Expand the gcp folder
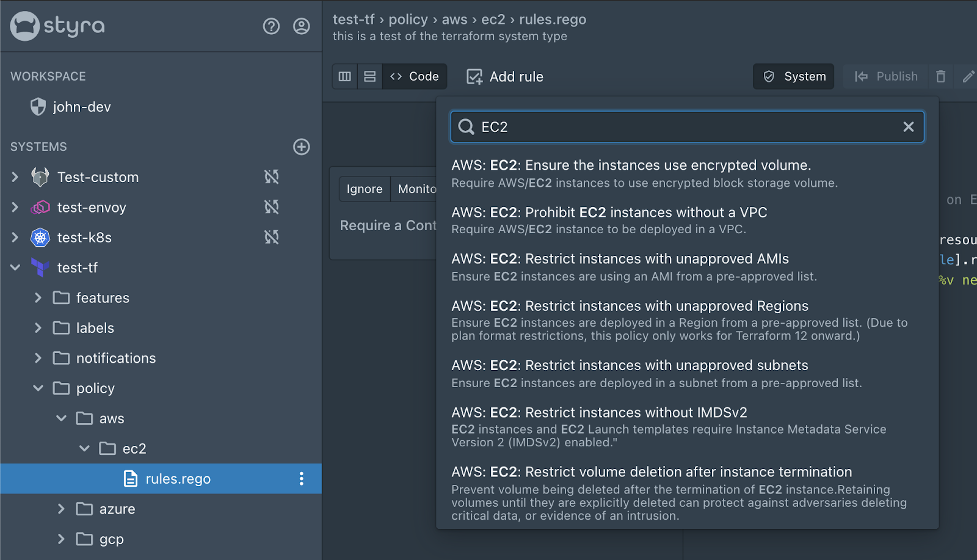Viewport: 977px width, 560px height. click(x=61, y=539)
